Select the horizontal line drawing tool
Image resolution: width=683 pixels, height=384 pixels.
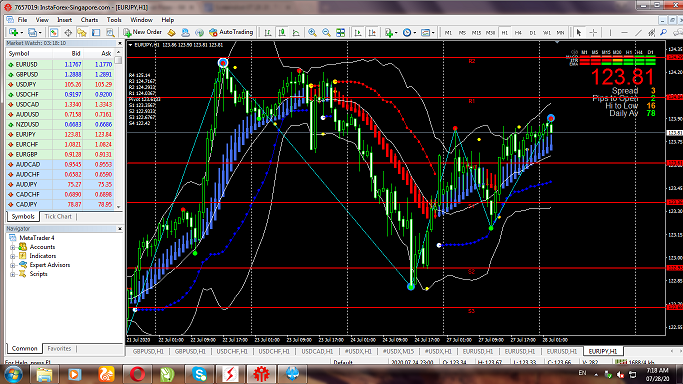point(624,33)
